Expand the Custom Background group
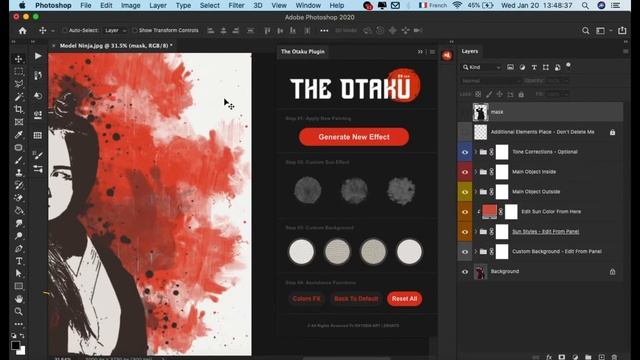This screenshot has width=640, height=360. click(476, 251)
